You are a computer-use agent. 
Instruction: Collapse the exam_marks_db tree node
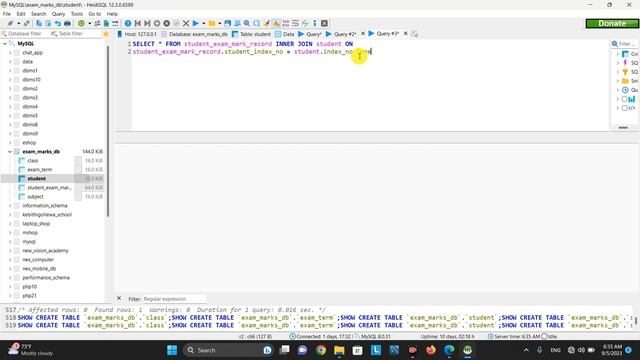(x=10, y=151)
